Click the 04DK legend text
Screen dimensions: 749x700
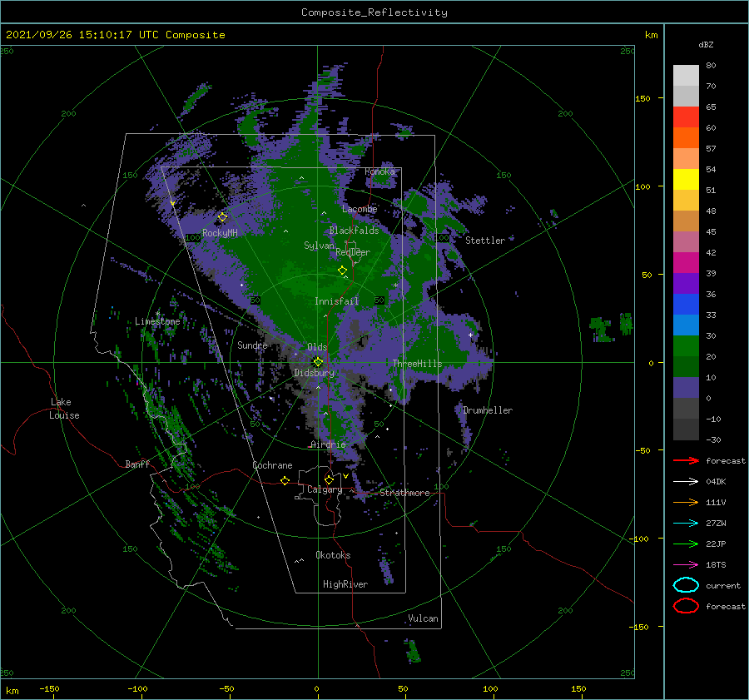[716, 481]
